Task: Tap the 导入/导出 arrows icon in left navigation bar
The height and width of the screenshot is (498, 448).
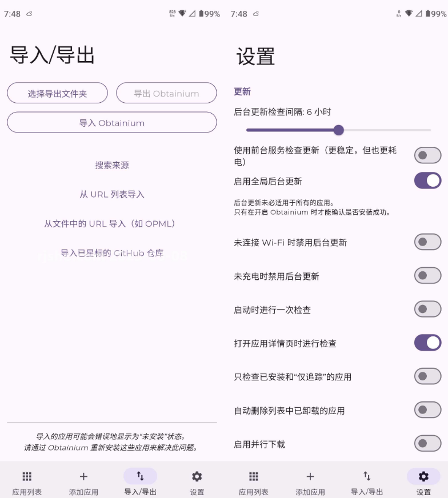Action: (x=140, y=476)
